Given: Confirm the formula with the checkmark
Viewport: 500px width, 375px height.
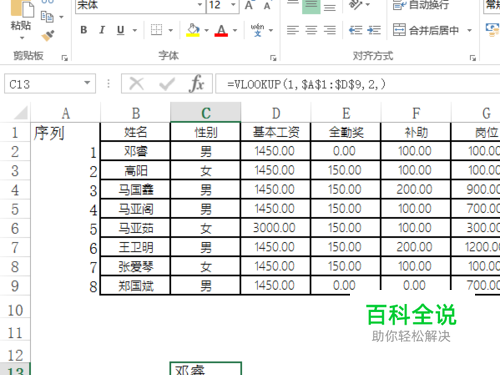Looking at the screenshot, I should pos(167,83).
